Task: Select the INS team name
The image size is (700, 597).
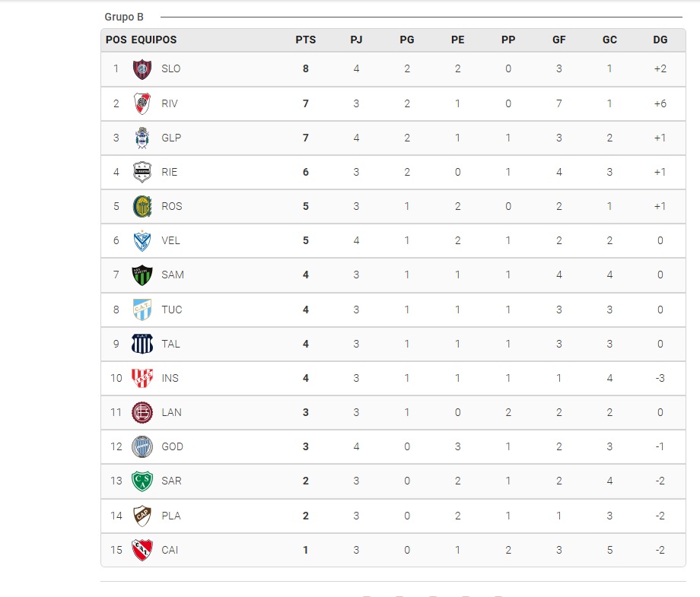Action: (170, 378)
